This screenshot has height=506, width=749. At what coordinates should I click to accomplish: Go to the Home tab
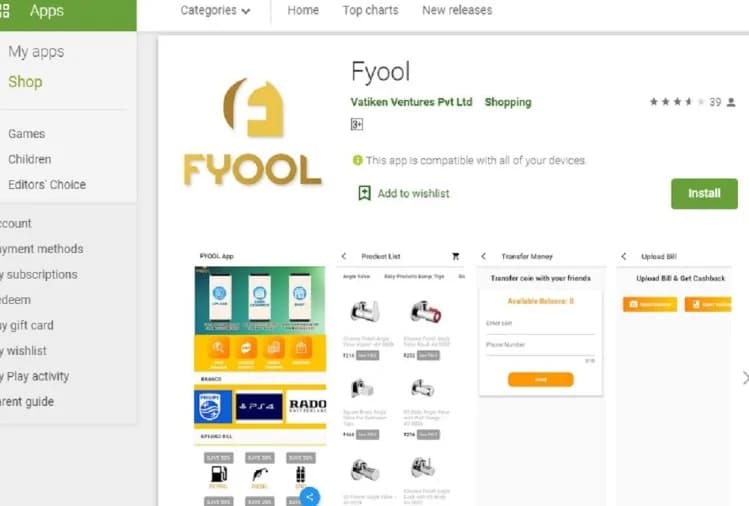coord(303,10)
